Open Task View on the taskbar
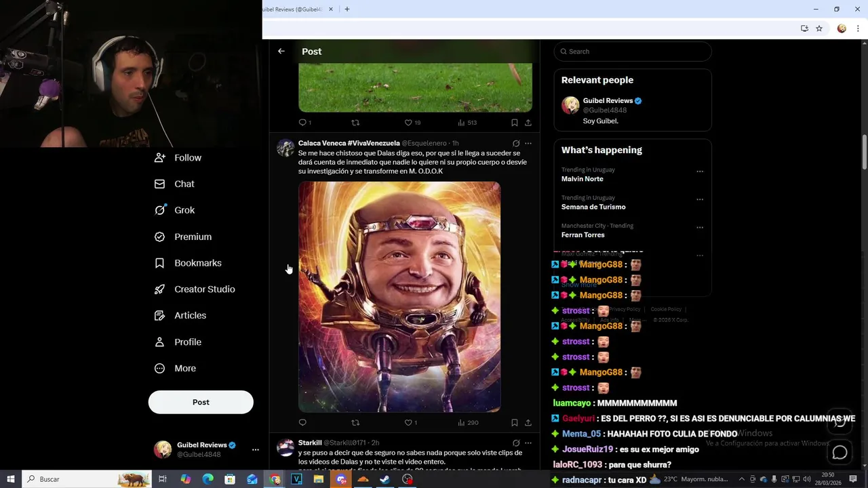 click(x=163, y=479)
